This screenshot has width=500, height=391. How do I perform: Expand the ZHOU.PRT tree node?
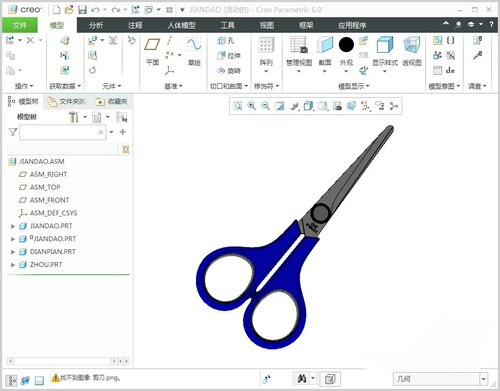[x=13, y=265]
